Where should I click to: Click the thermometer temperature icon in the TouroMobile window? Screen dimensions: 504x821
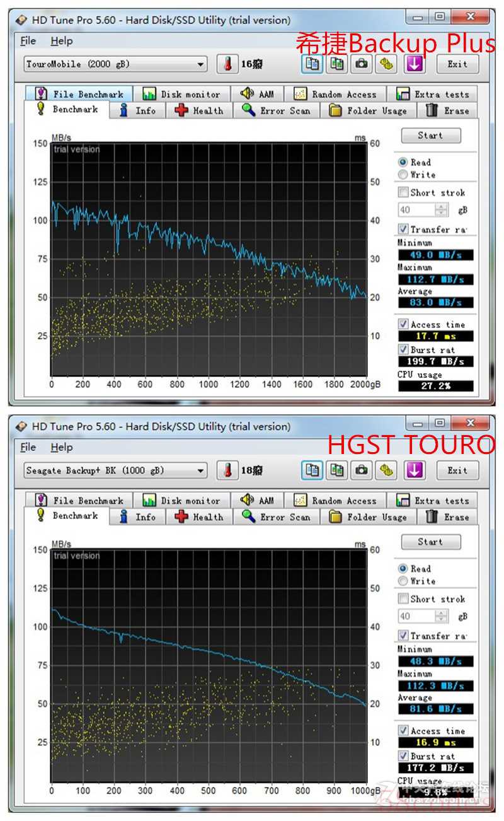(227, 64)
